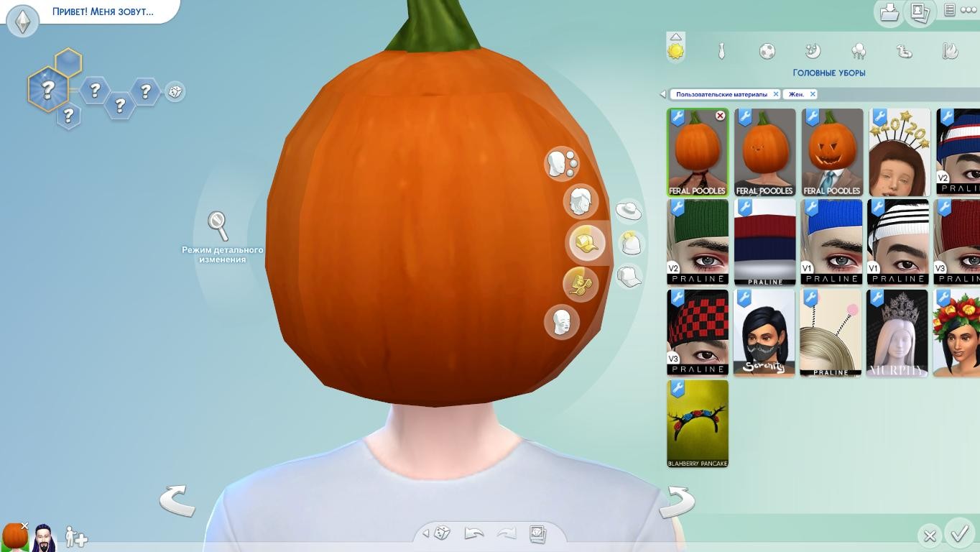Open the magnifier detail edit mode
980x552 pixels.
click(x=218, y=226)
